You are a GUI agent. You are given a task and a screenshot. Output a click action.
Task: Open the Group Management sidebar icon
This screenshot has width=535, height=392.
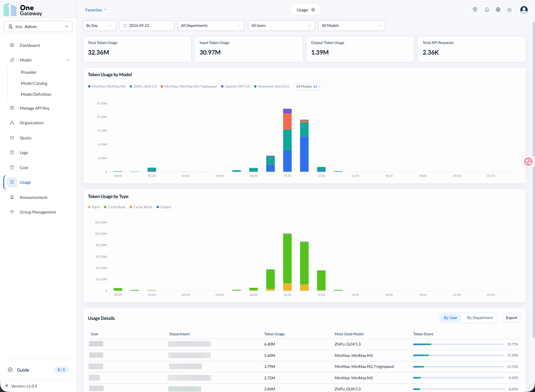coord(12,212)
